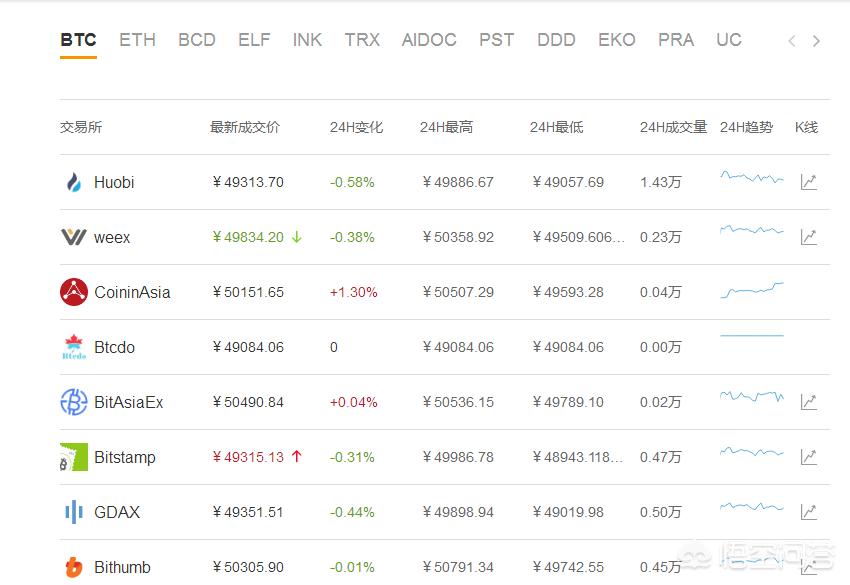This screenshot has width=850, height=585.
Task: Click the Huobi flame logo
Action: coord(73,182)
